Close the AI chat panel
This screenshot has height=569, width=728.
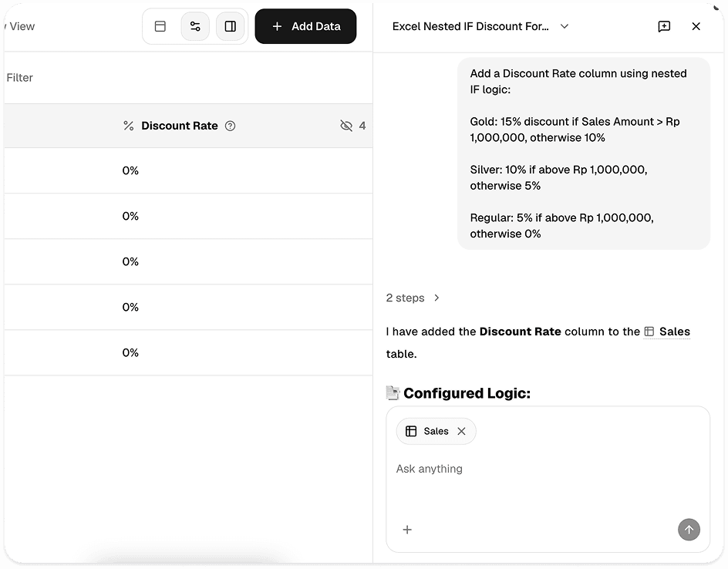click(696, 26)
